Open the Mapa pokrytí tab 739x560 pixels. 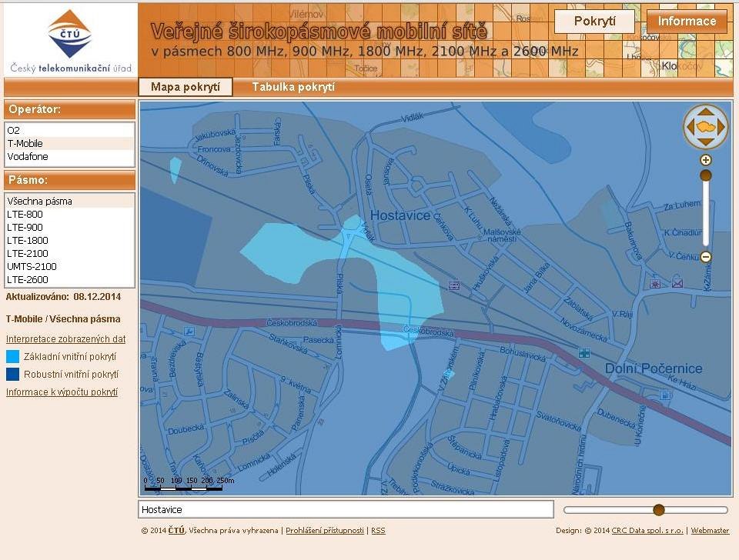186,87
